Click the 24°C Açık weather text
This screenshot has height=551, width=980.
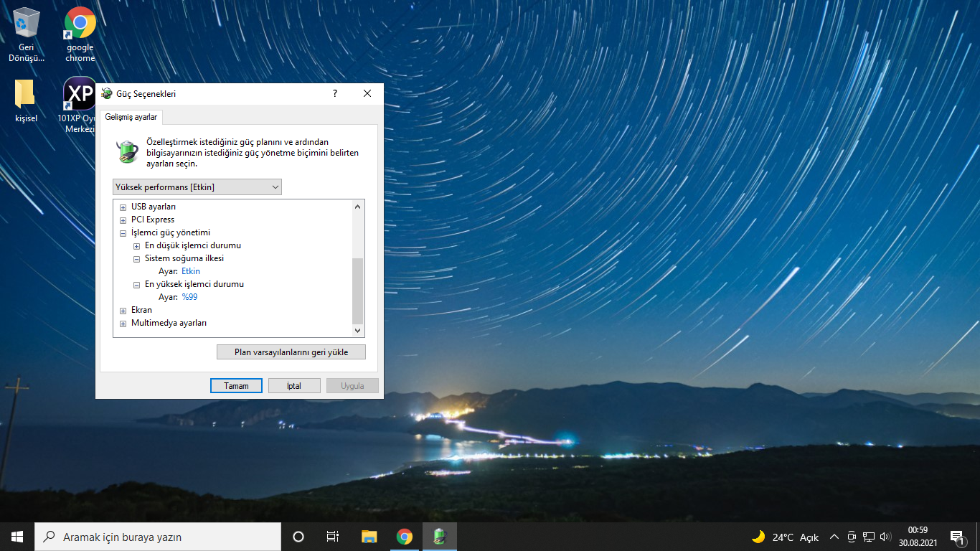click(x=796, y=537)
